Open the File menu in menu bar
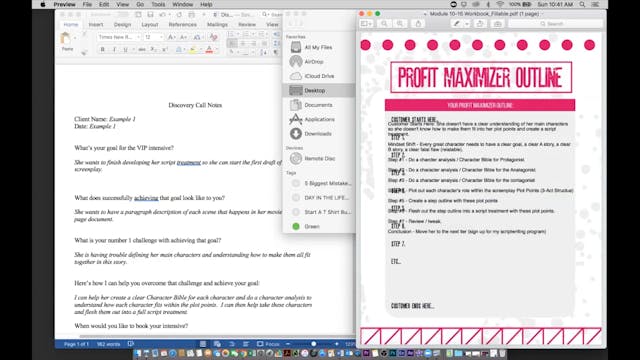 [87, 4]
